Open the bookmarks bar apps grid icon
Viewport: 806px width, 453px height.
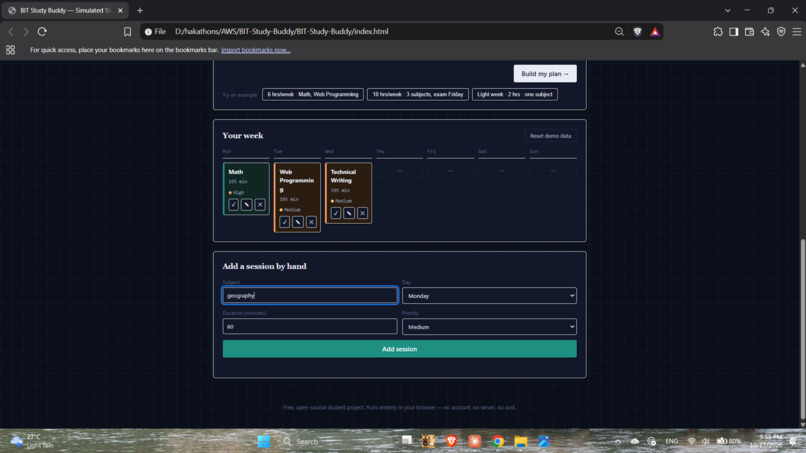(x=10, y=50)
